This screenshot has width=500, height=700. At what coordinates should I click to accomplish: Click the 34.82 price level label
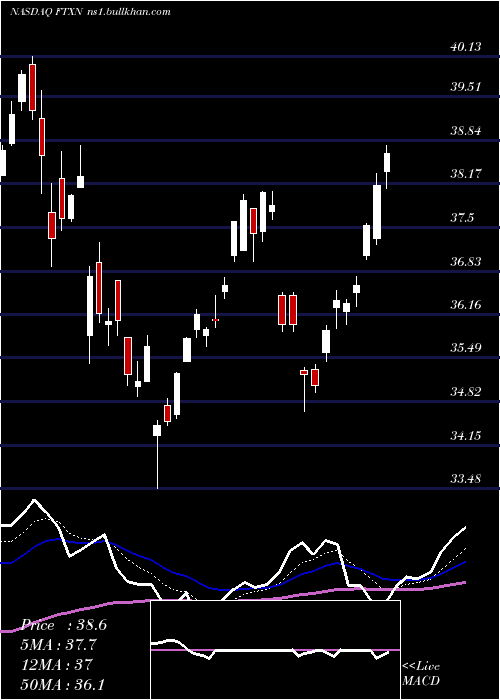[x=466, y=392]
